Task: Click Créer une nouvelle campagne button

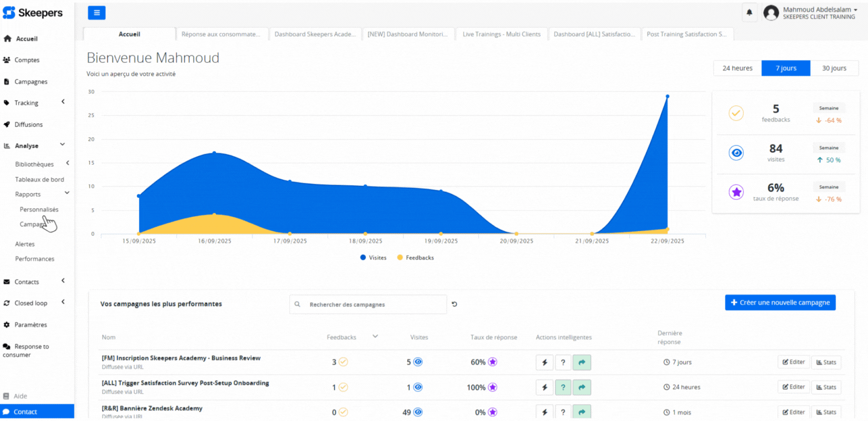Action: [x=780, y=303]
